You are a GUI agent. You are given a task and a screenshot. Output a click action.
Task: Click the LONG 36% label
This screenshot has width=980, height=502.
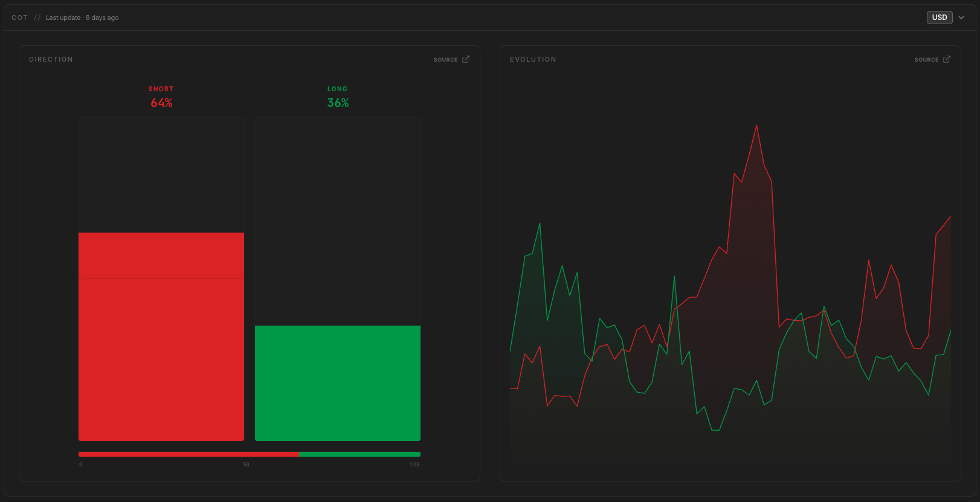338,97
